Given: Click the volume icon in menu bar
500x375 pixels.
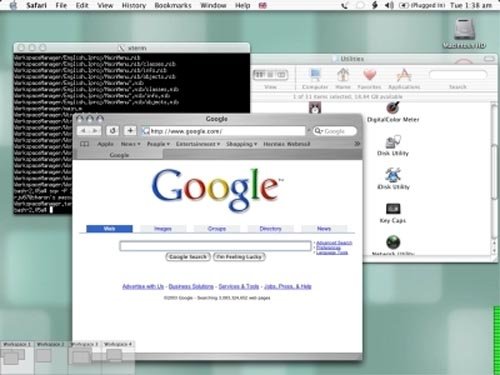Looking at the screenshot, I should click(389, 5).
